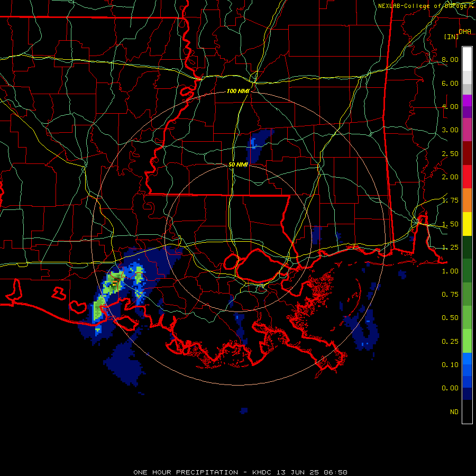Click the 3.00 legend value
476x476 pixels.
click(x=450, y=130)
